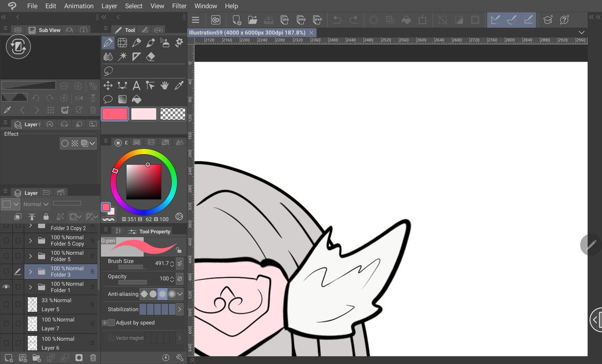Select the Auto select magic wand tool
The image size is (602, 364).
pos(122,57)
